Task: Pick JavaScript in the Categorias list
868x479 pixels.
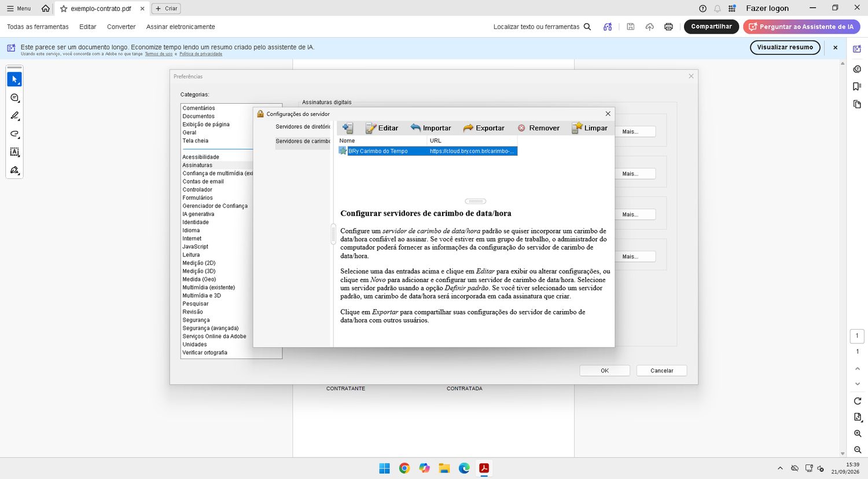Action: tap(195, 247)
